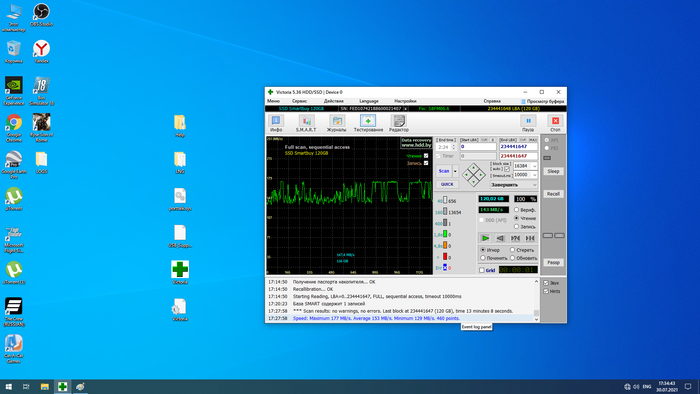Open Google Chrome desktop shortcut
The width and height of the screenshot is (700, 394).
(x=14, y=128)
